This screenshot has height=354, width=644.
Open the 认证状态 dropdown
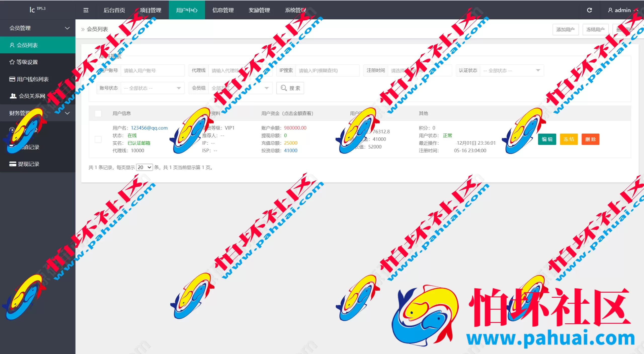pyautogui.click(x=512, y=70)
